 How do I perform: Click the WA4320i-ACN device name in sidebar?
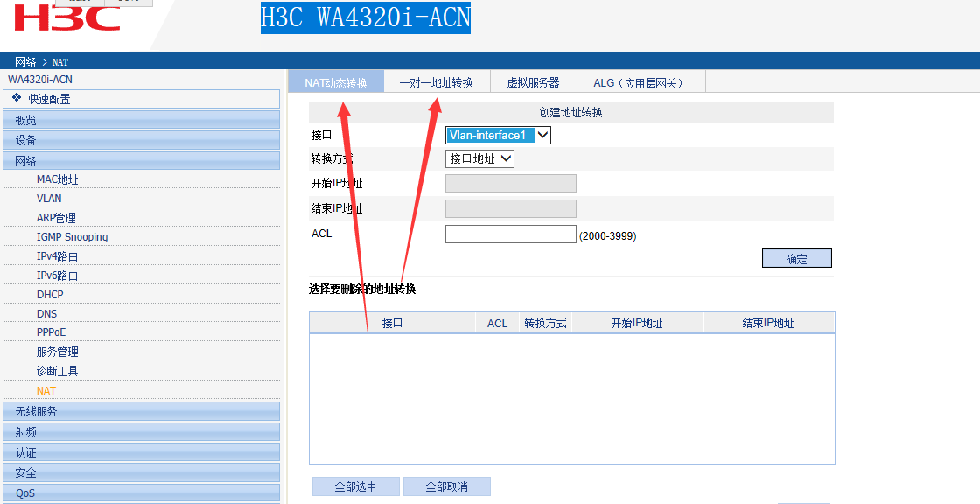pos(40,80)
